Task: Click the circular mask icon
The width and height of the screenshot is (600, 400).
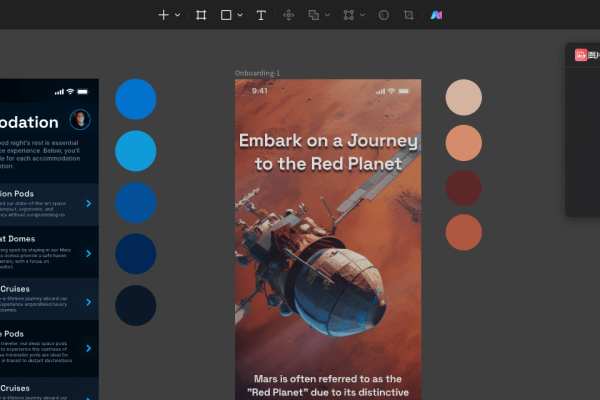Action: 383,15
